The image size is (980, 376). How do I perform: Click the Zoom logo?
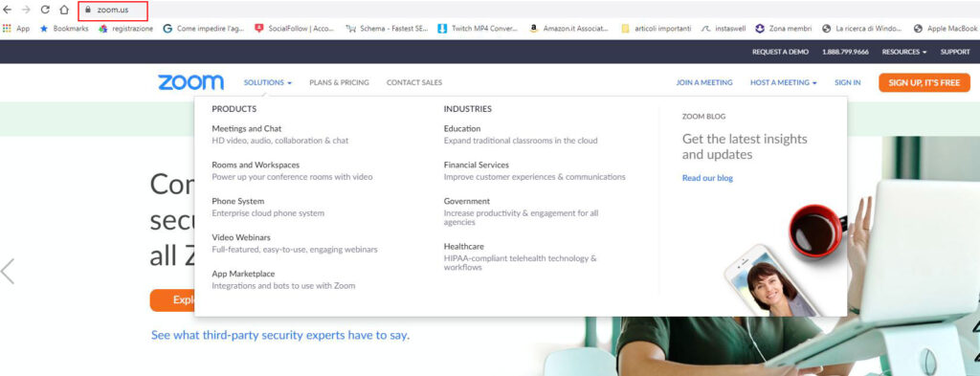(190, 82)
